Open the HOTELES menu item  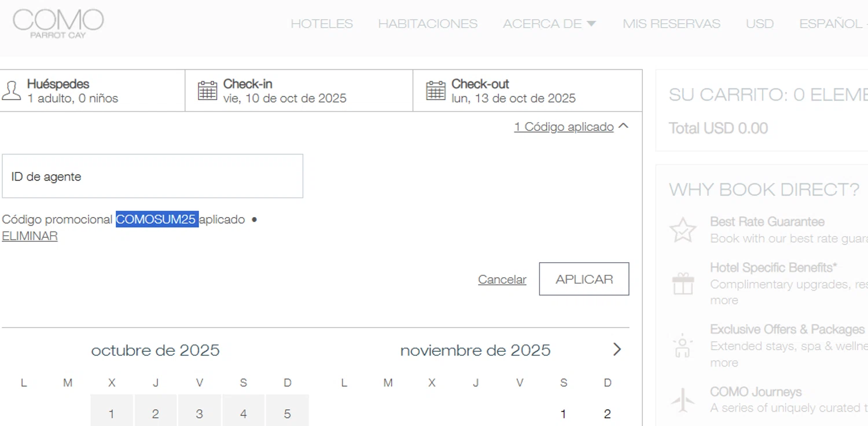point(322,24)
